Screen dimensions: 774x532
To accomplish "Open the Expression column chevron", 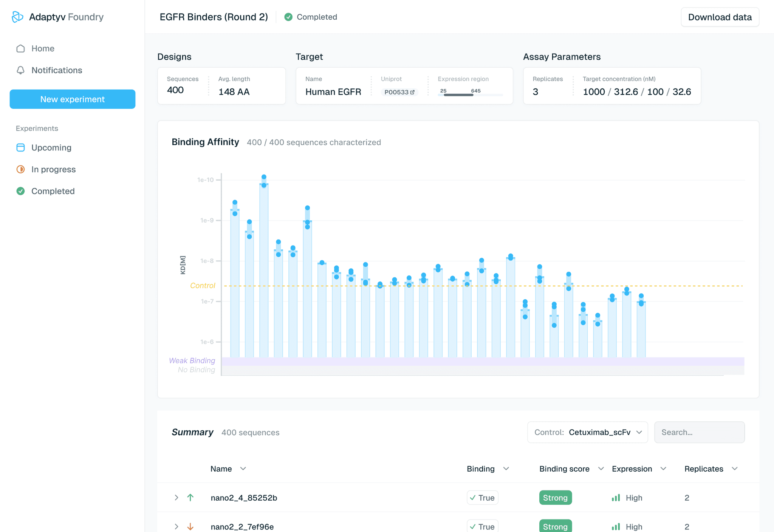I will (663, 469).
